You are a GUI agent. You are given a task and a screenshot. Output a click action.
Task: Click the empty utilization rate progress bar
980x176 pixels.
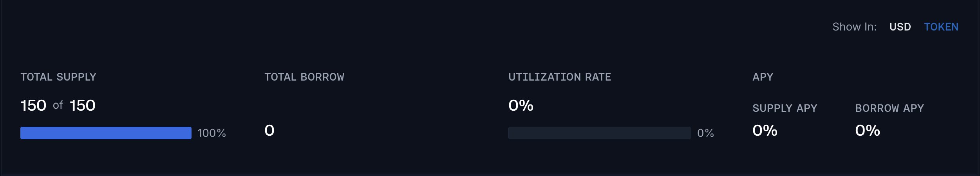pos(599,133)
